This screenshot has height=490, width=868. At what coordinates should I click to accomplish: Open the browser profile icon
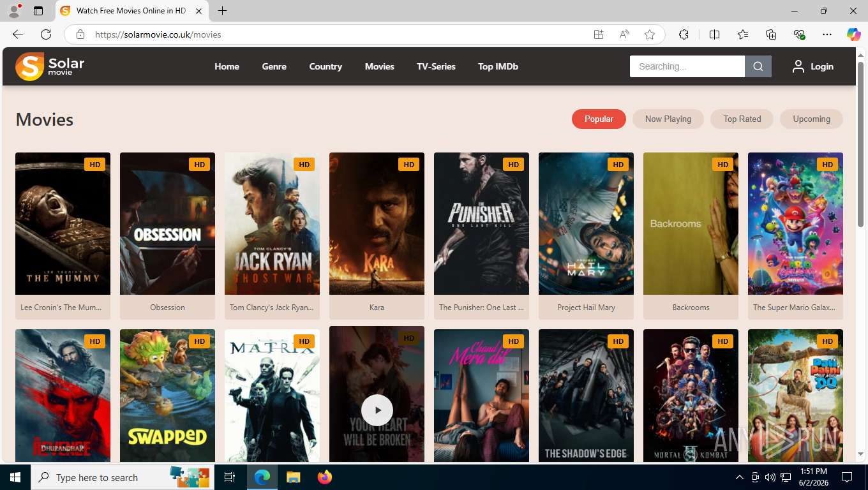[14, 11]
